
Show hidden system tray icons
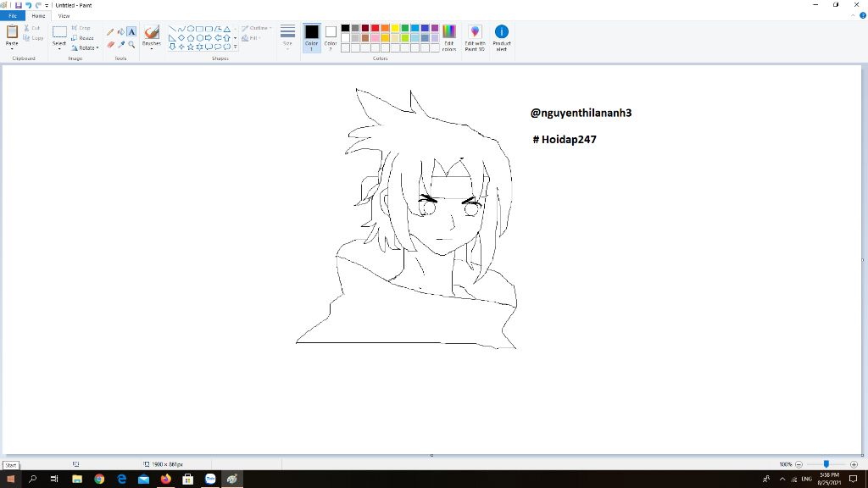point(782,480)
